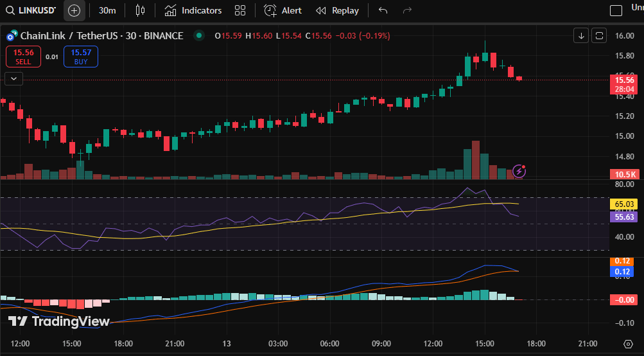The width and height of the screenshot is (644, 356).
Task: Click the BUY 15.57 button
Action: tap(81, 57)
